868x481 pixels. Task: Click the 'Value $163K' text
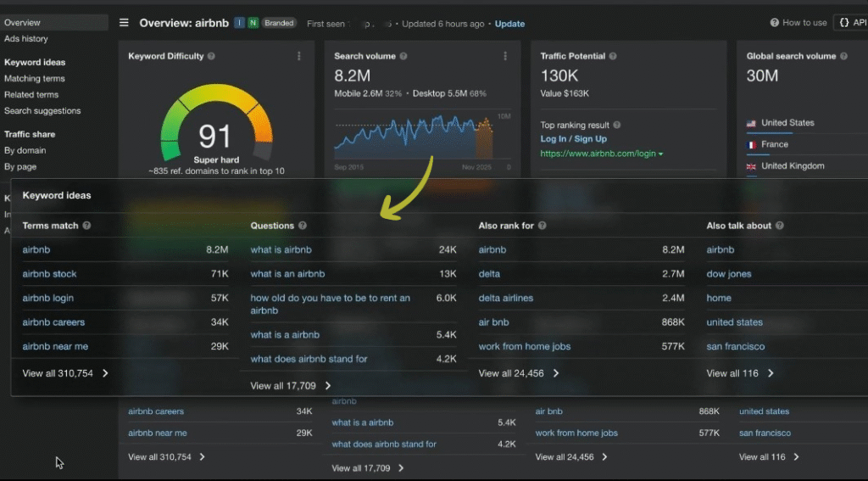tap(564, 93)
